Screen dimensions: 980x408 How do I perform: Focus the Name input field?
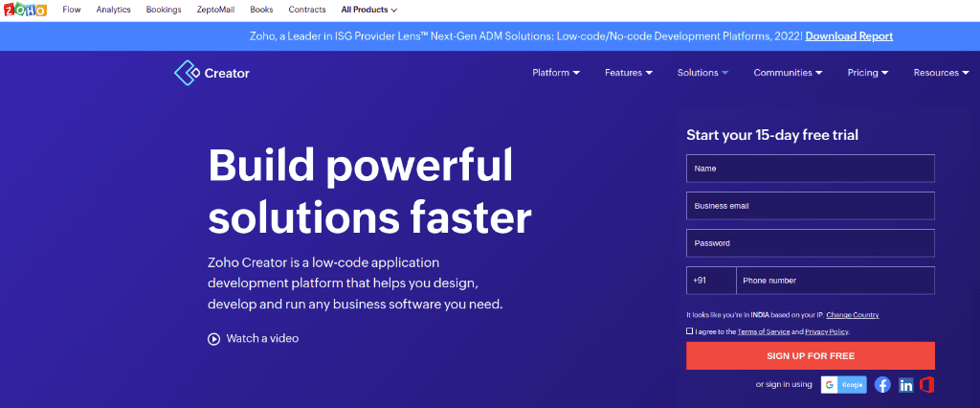811,169
